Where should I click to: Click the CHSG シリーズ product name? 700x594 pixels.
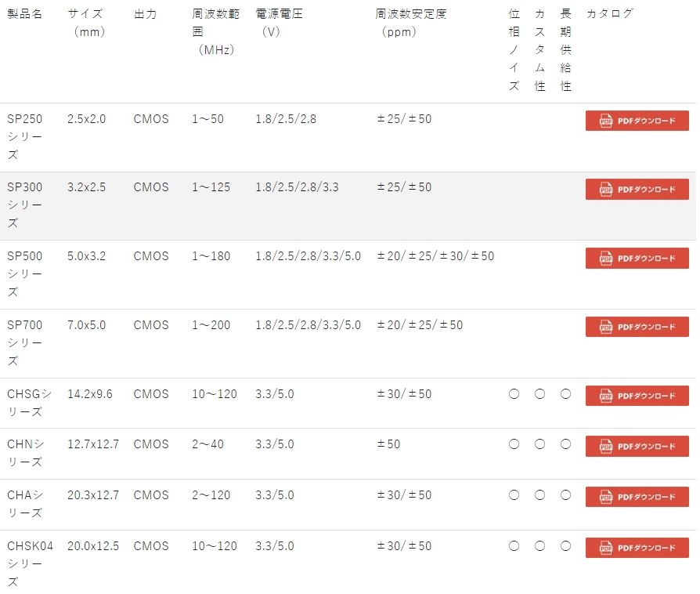click(x=30, y=403)
